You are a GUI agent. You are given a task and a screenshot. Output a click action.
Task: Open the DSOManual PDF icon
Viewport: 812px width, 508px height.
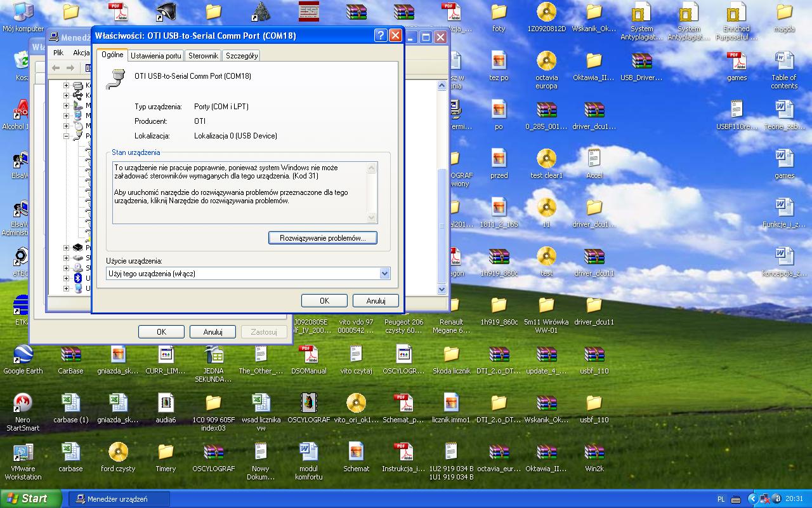(308, 359)
